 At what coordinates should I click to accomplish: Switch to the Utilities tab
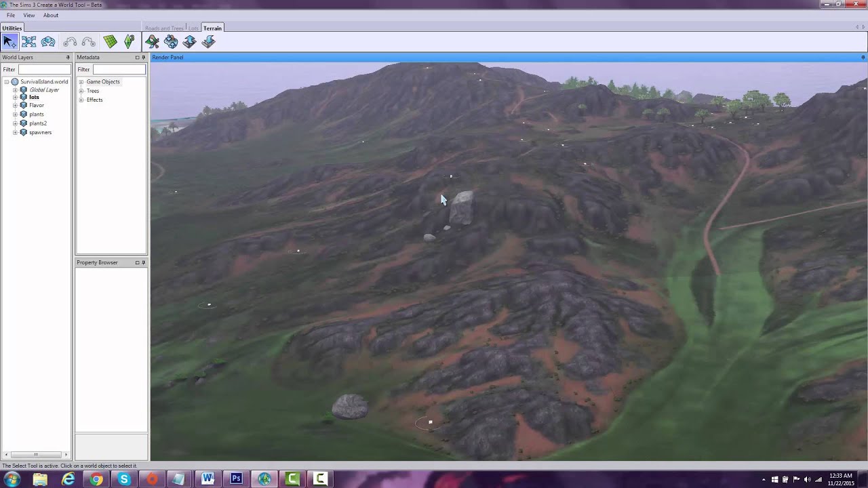click(12, 28)
